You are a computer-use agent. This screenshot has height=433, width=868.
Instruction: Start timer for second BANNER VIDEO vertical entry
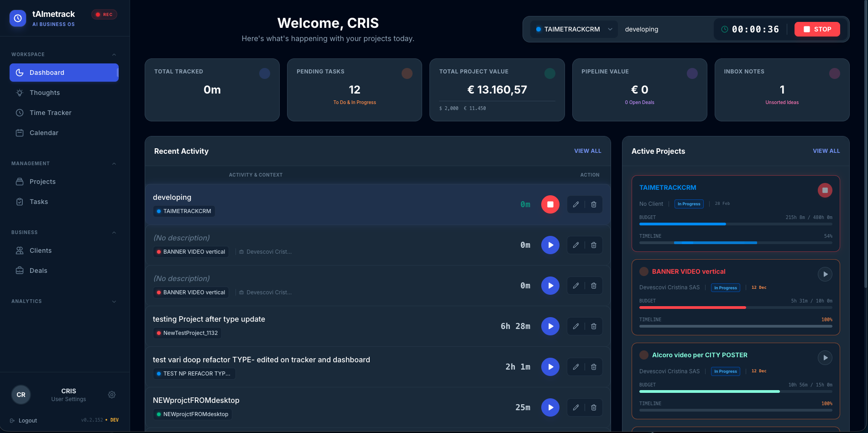coord(550,286)
